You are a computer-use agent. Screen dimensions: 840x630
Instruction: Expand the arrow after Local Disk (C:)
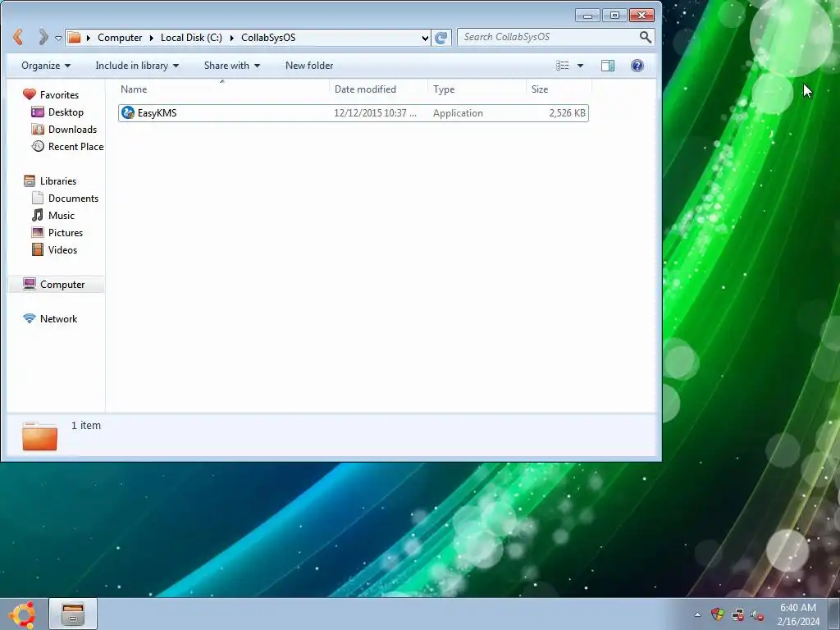[231, 38]
